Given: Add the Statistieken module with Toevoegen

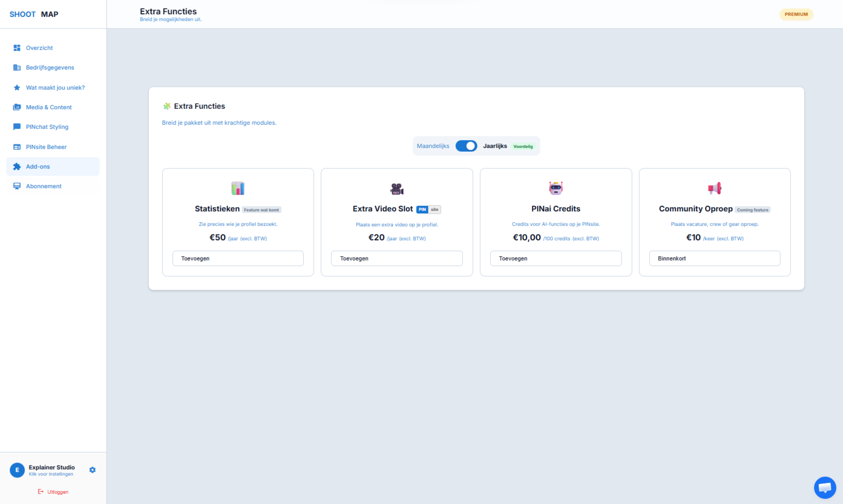Looking at the screenshot, I should 238,258.
